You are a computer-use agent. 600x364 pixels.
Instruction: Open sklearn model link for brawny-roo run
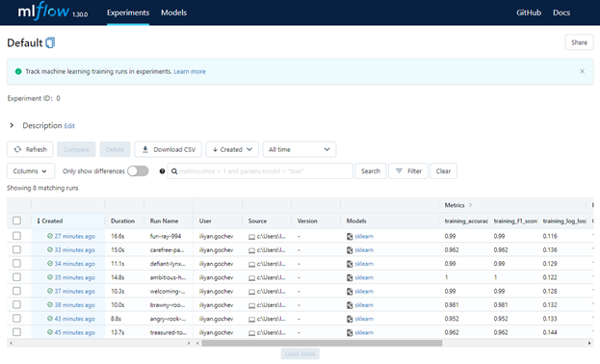[x=364, y=305]
